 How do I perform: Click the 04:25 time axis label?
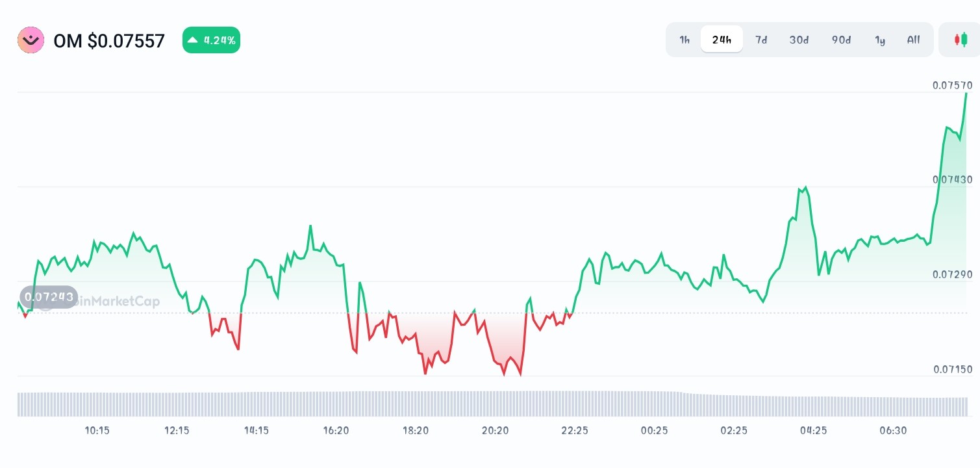[813, 430]
